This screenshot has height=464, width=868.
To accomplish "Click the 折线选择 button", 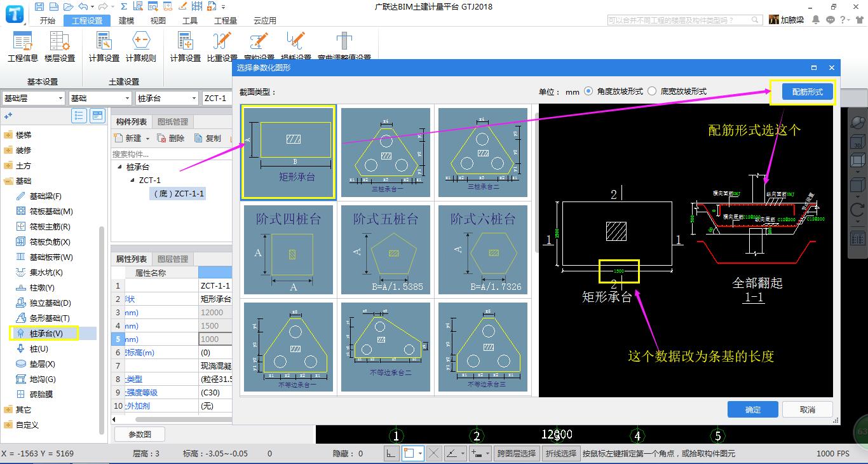I will 560,454.
